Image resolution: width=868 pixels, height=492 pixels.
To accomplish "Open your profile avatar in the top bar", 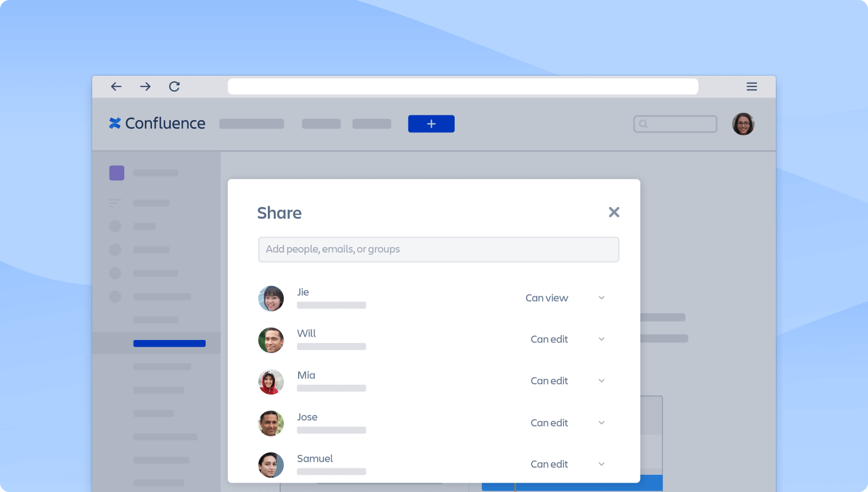I will point(743,124).
